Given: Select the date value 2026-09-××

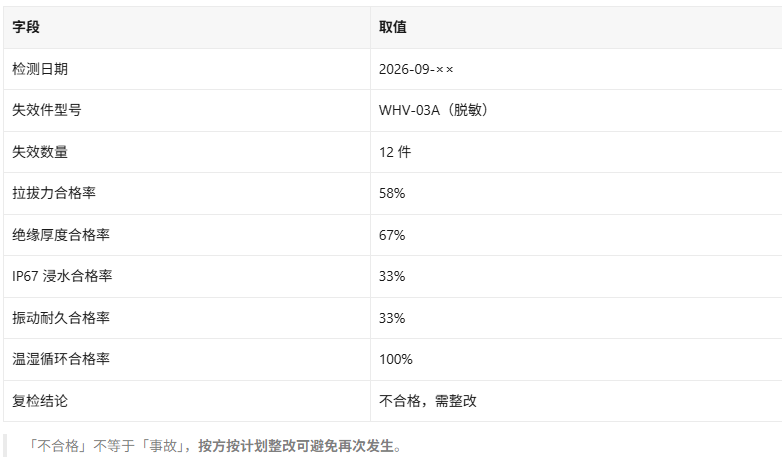Looking at the screenshot, I should click(416, 69).
